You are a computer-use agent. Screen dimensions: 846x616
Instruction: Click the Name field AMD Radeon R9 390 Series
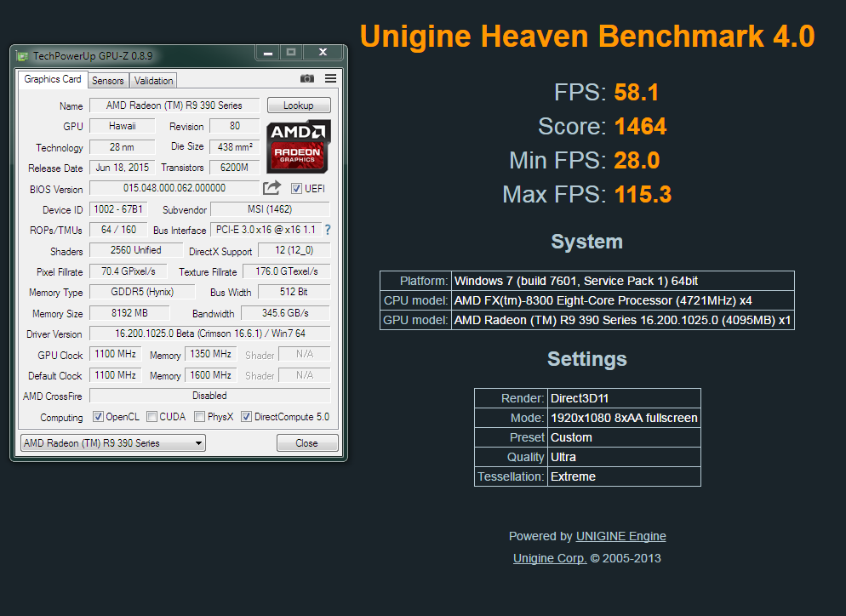pyautogui.click(x=174, y=106)
